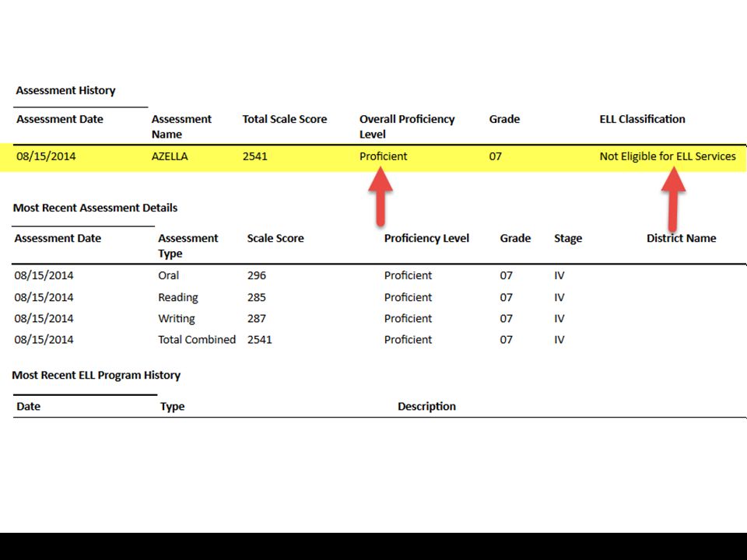Click scale score 285

click(256, 298)
